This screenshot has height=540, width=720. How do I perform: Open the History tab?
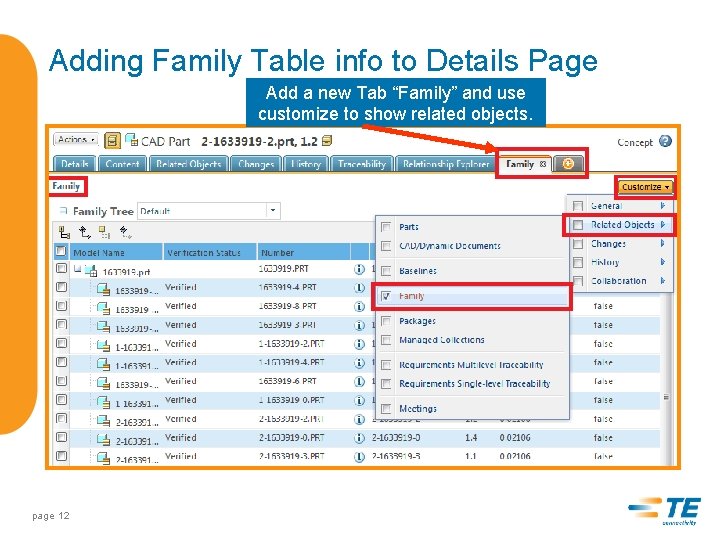(x=306, y=164)
